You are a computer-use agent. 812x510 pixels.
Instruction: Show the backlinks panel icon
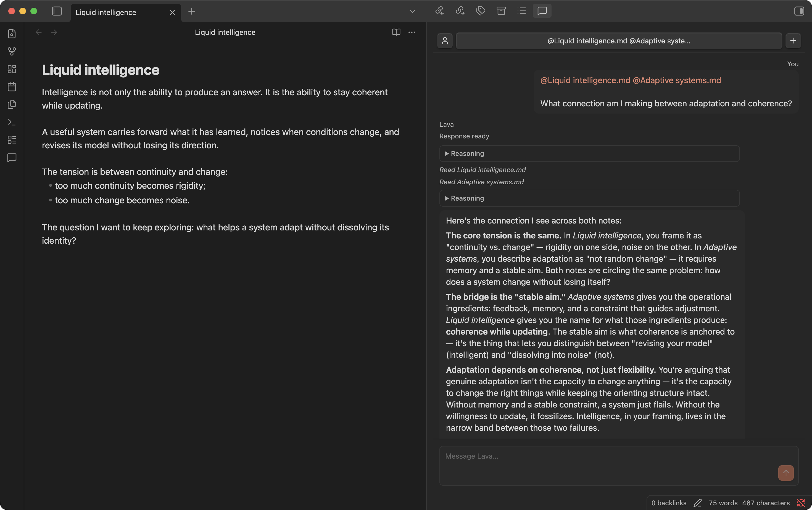[x=439, y=11]
